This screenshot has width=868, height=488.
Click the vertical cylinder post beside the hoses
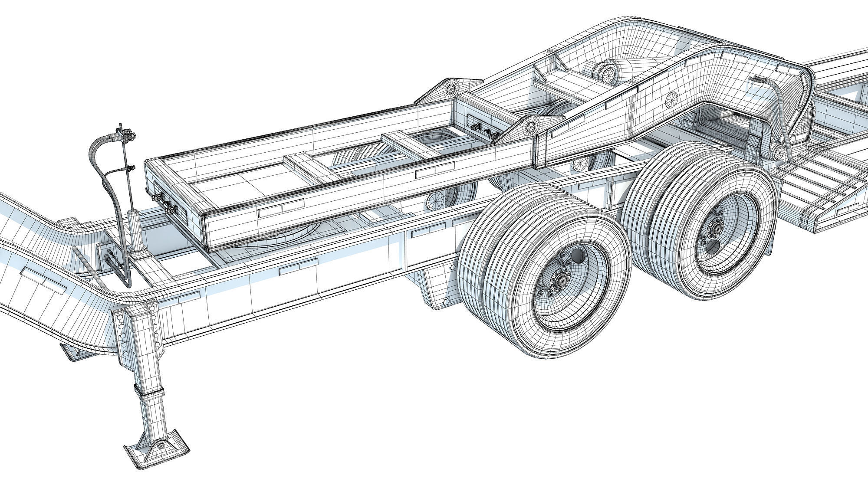(x=136, y=230)
